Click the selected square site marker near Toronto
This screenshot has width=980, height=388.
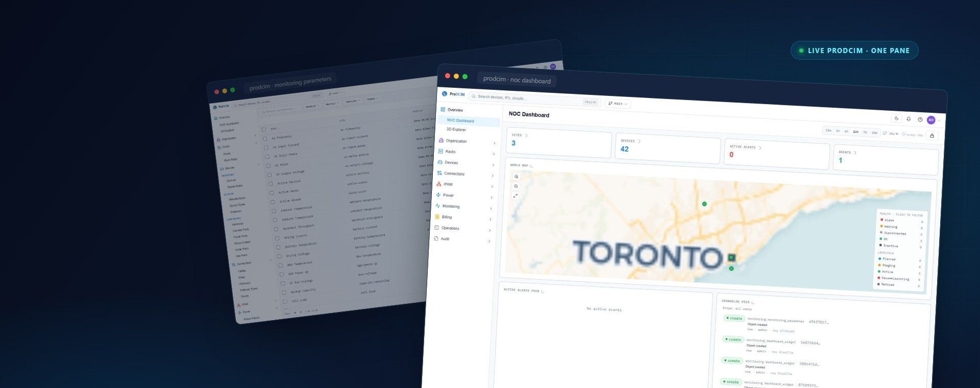[731, 257]
